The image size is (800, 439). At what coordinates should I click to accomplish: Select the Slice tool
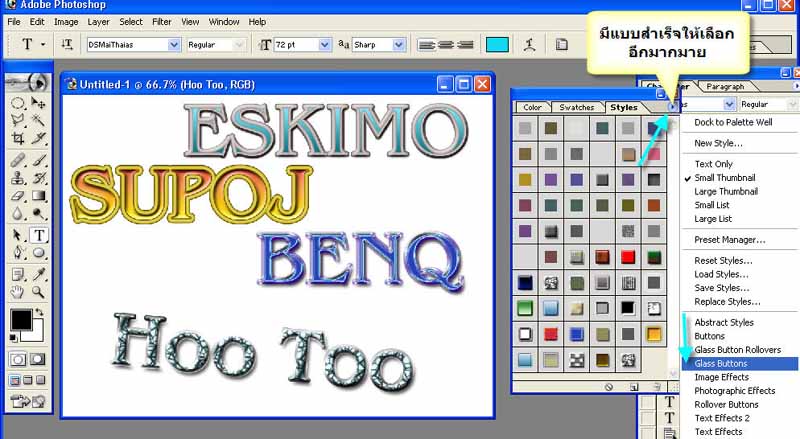(x=38, y=138)
